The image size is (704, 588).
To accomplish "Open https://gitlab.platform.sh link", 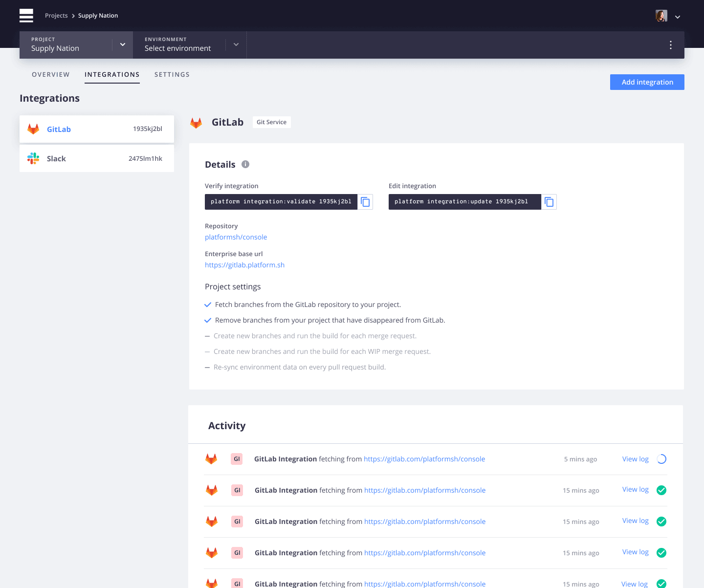I will pos(244,265).
